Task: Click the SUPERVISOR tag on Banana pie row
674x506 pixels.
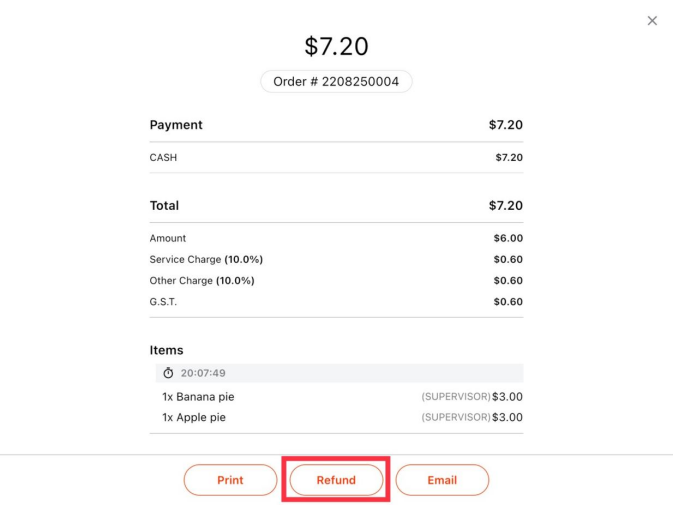Action: (456, 397)
